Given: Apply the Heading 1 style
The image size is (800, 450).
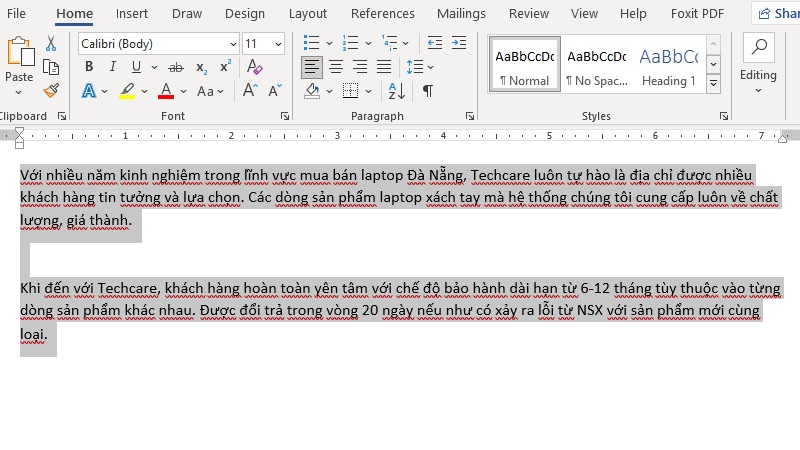Looking at the screenshot, I should (x=669, y=64).
